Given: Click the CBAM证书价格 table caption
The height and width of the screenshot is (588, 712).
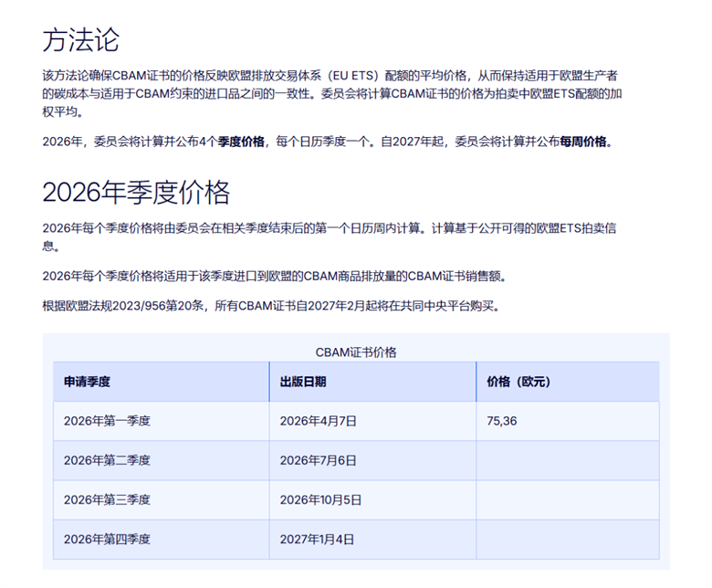Looking at the screenshot, I should coord(356,352).
